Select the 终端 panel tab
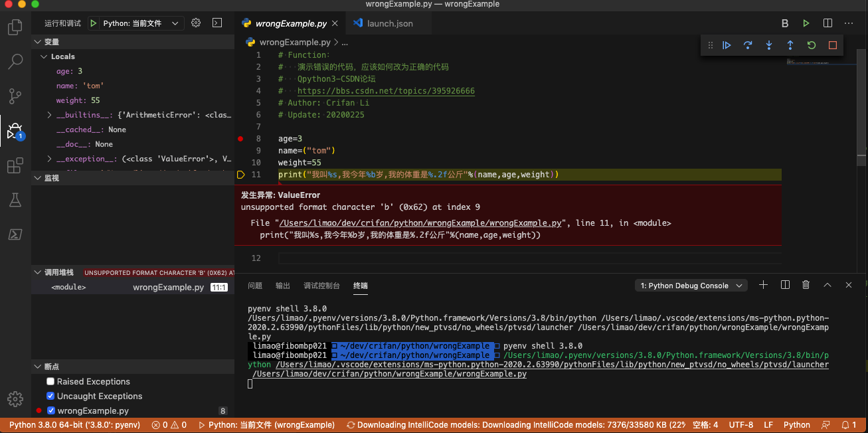The image size is (868, 433). point(361,286)
